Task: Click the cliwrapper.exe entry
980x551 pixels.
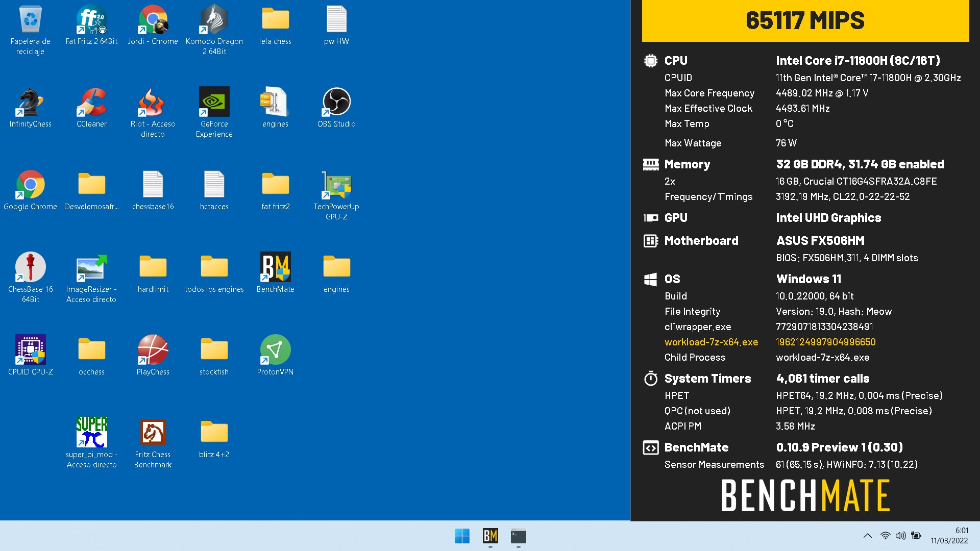Action: tap(697, 327)
